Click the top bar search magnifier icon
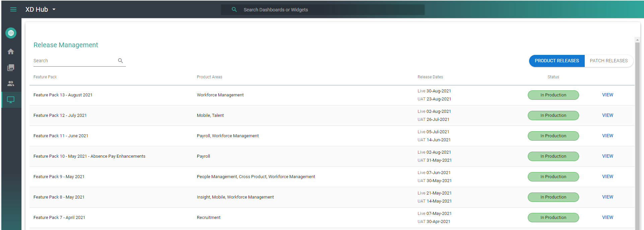This screenshot has height=230, width=644. coord(234,9)
